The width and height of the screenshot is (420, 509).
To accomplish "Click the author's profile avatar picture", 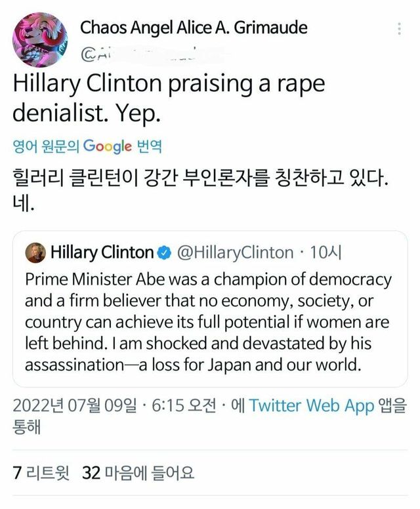I will click(x=39, y=39).
